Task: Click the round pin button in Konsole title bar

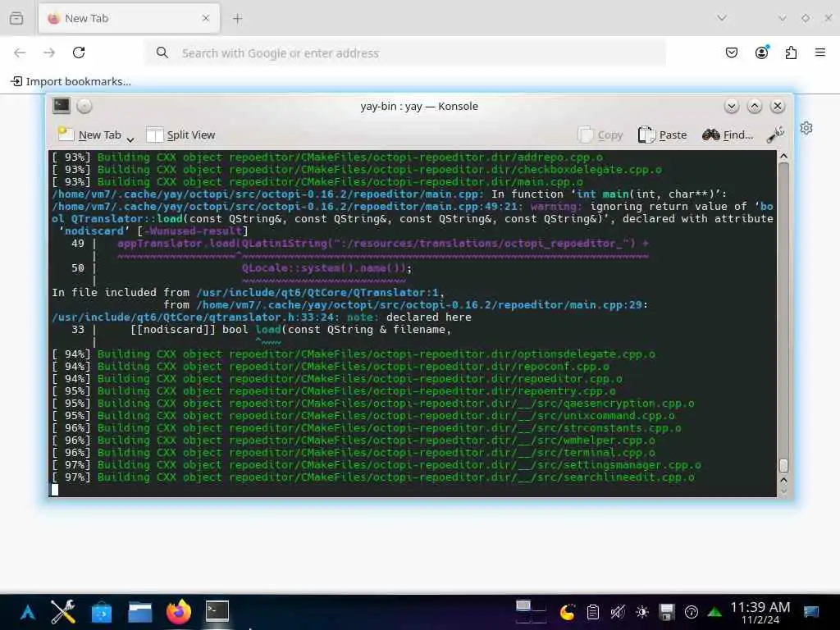Action: [x=84, y=106]
